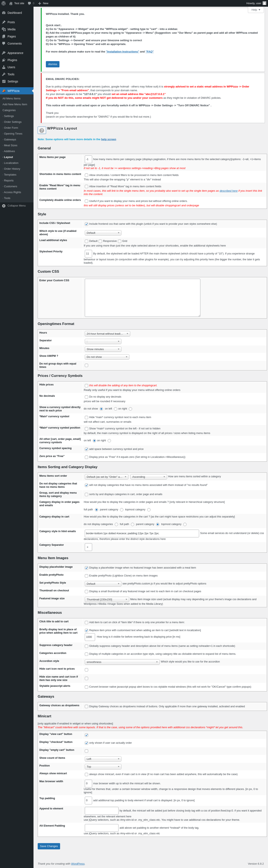Go to Order Settings in WPPizza menu

pos(13,122)
